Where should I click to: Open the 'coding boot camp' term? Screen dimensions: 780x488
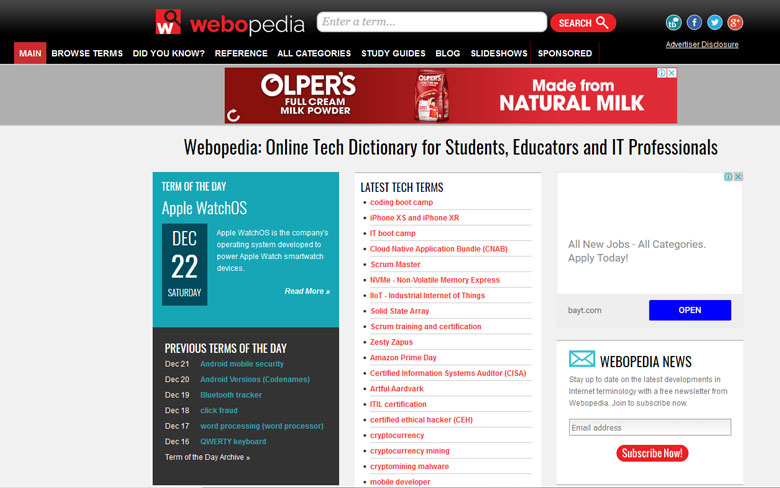(x=401, y=202)
